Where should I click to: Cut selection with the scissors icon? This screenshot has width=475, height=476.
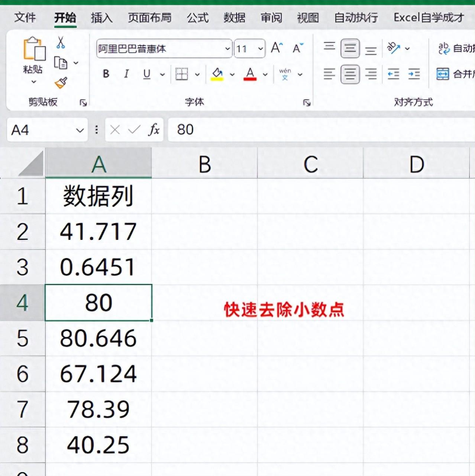61,43
